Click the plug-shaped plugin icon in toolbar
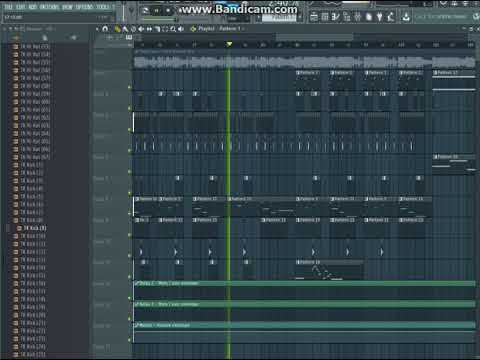Viewport: 480px width, 360px height. pos(380,17)
